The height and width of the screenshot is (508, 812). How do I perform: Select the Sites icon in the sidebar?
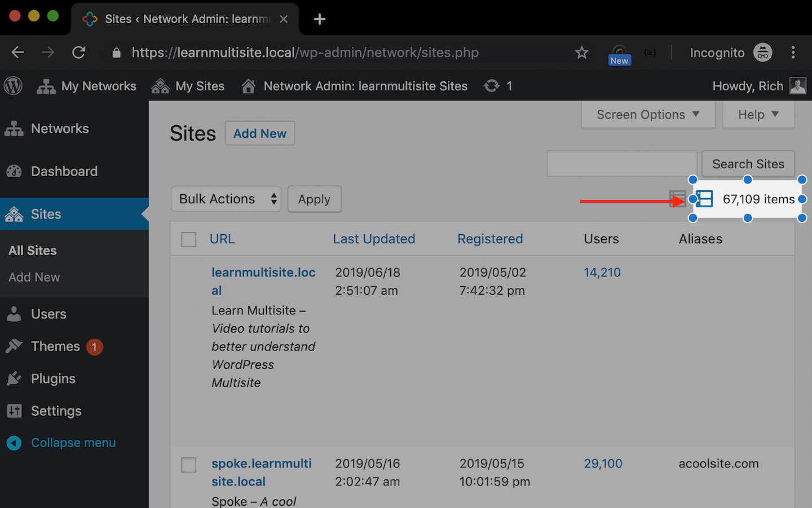15,214
